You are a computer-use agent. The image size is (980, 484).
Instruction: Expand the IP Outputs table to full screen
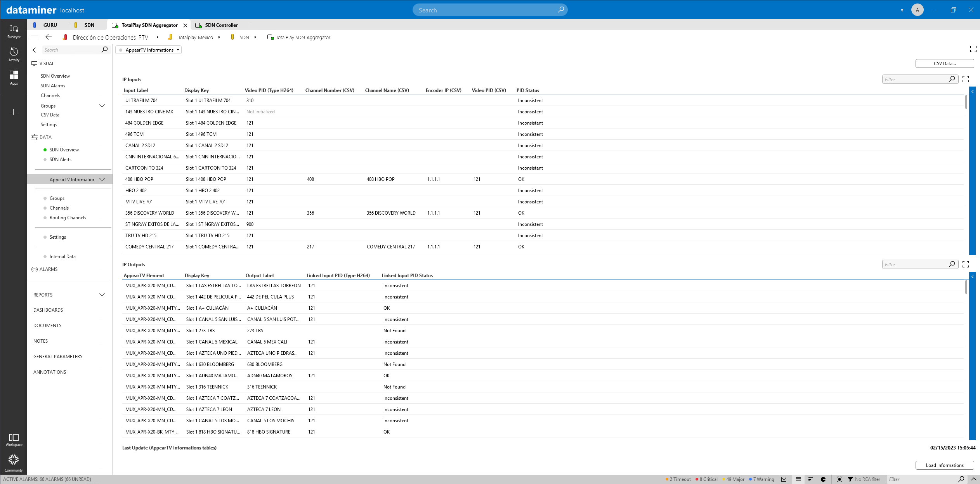966,264
